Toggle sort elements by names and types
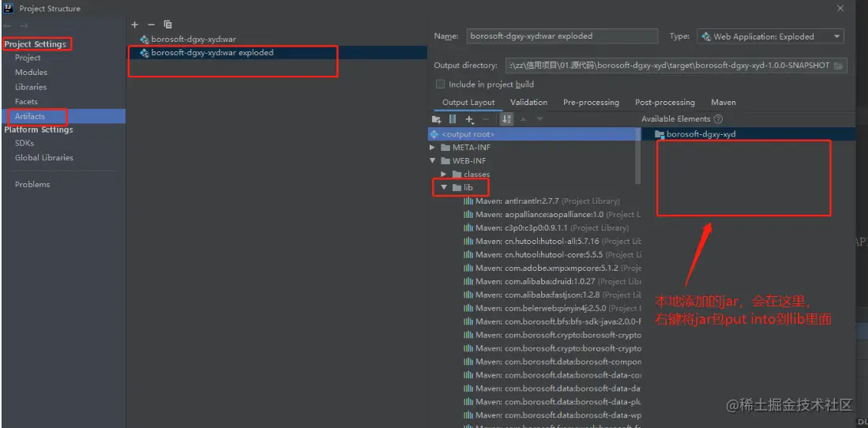 (506, 119)
